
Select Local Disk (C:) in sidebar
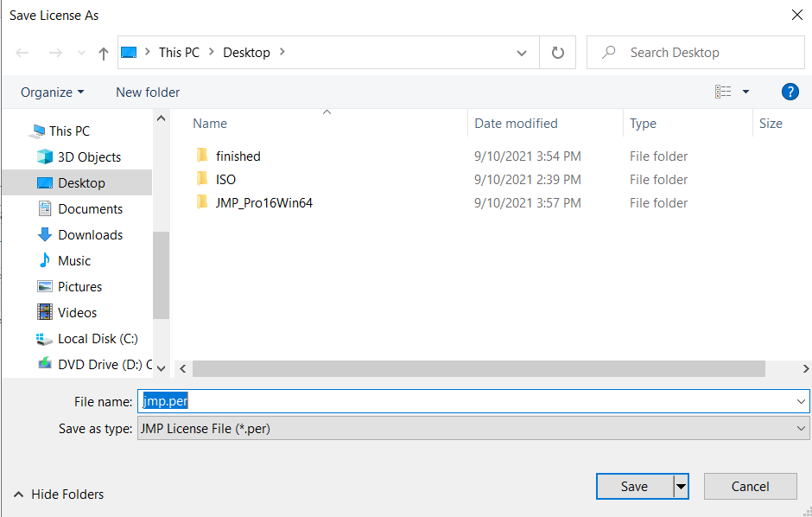(98, 338)
